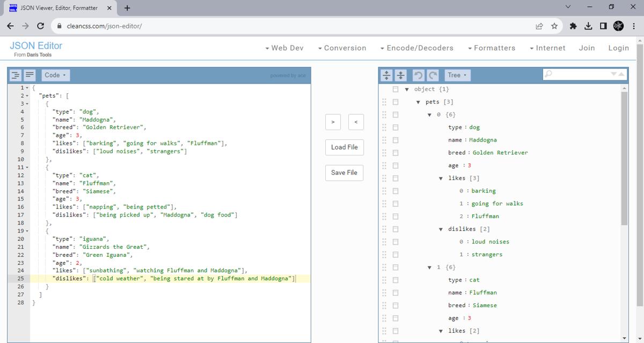644x343 pixels.
Task: Click the Undo icon in tree panel
Action: click(418, 75)
